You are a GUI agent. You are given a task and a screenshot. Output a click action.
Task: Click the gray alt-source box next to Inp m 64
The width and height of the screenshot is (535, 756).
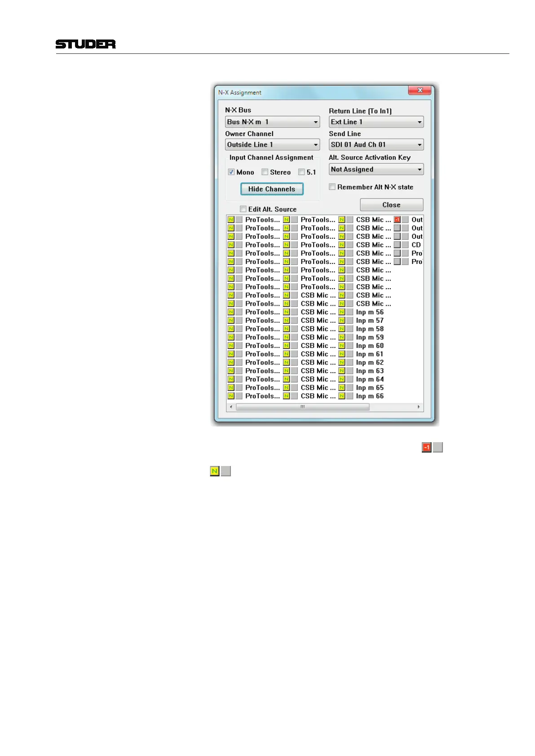coord(350,379)
